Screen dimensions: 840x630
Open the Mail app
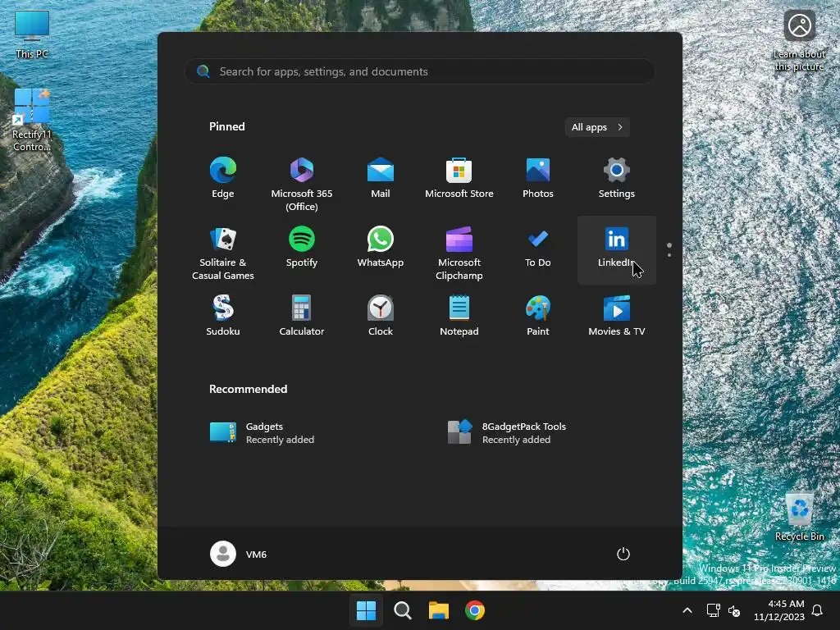[381, 178]
